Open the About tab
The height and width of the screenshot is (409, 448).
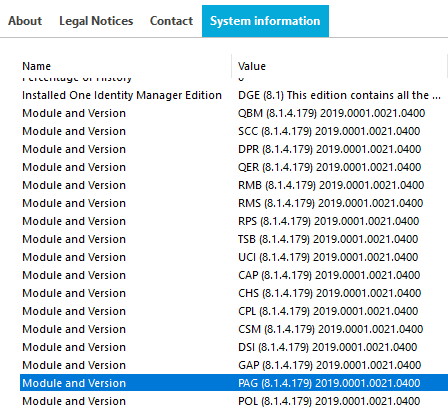(25, 21)
